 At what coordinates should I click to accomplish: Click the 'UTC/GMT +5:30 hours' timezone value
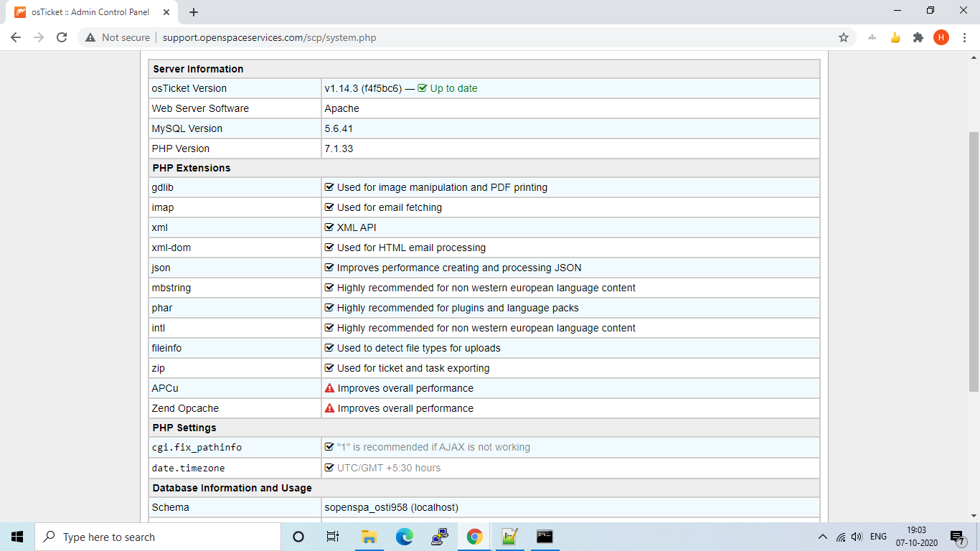[x=389, y=468]
